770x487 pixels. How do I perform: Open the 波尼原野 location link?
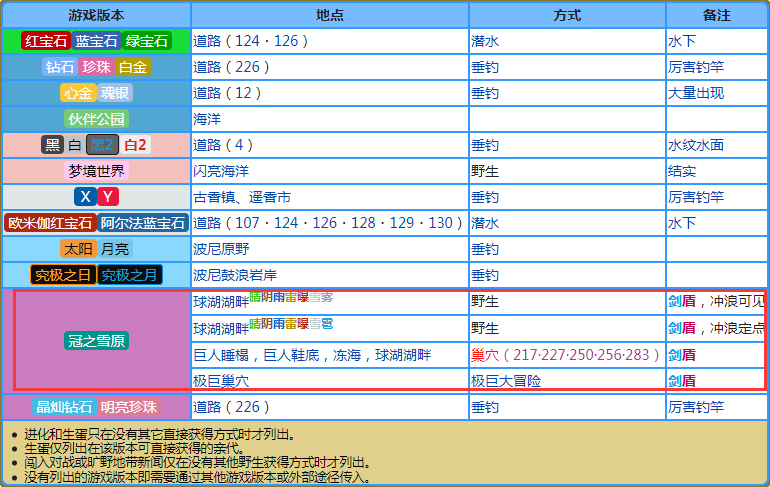click(221, 249)
